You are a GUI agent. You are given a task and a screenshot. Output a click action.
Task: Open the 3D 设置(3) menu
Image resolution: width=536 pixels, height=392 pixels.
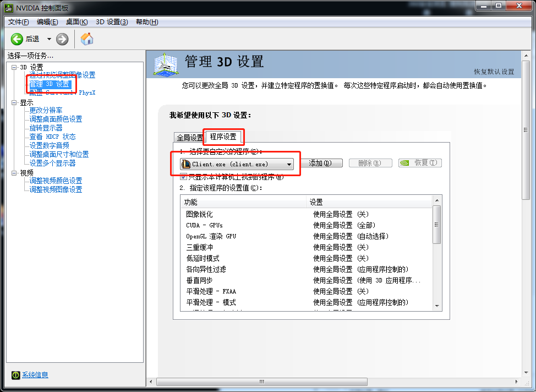click(112, 22)
